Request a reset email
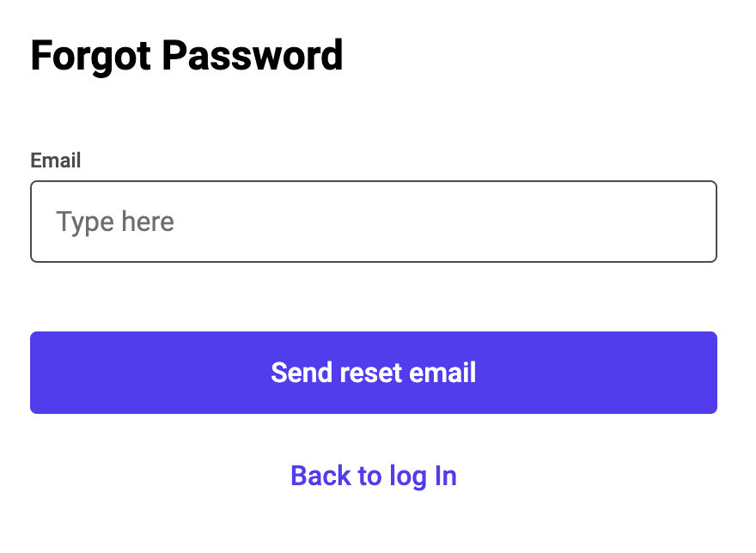The image size is (756, 553). (373, 373)
